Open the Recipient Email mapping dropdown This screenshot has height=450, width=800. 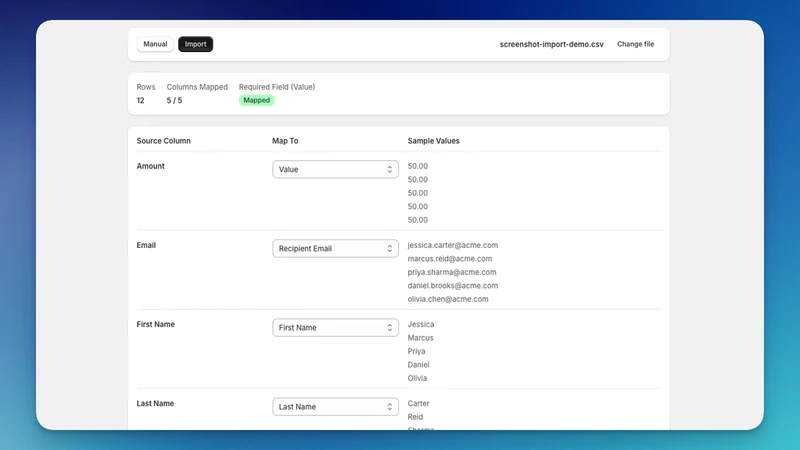[x=335, y=248]
